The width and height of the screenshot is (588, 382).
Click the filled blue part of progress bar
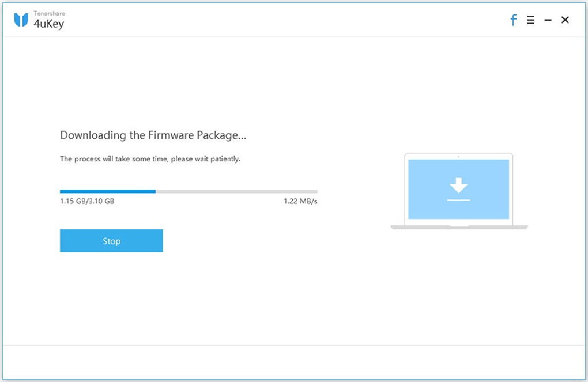click(107, 191)
